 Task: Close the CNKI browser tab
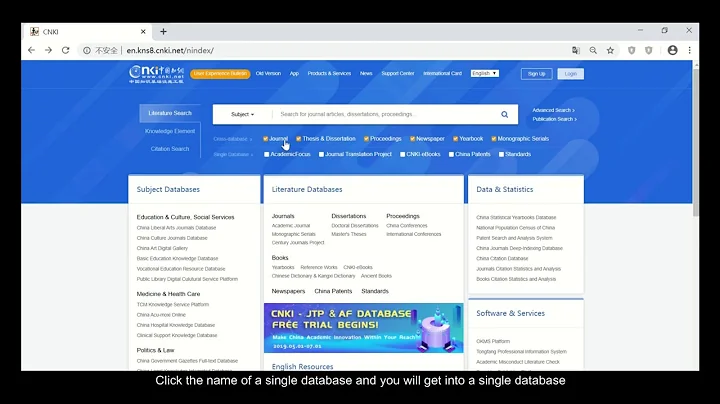point(143,32)
